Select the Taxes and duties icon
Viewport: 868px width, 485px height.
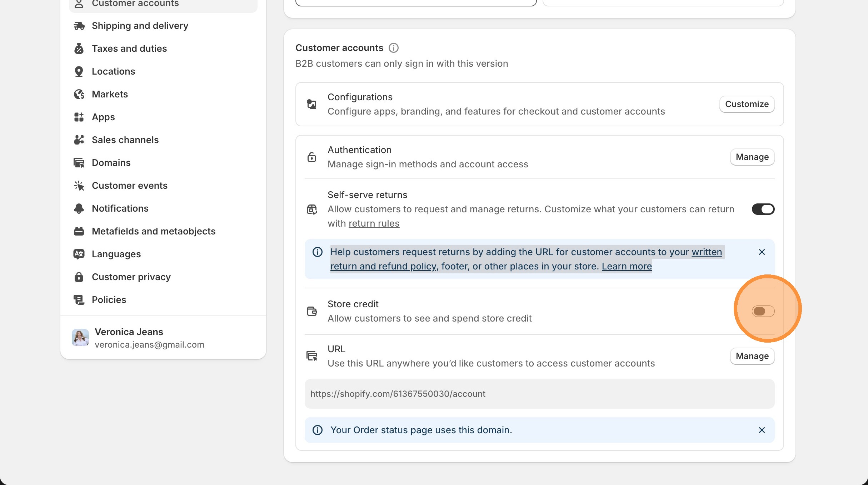coord(79,48)
